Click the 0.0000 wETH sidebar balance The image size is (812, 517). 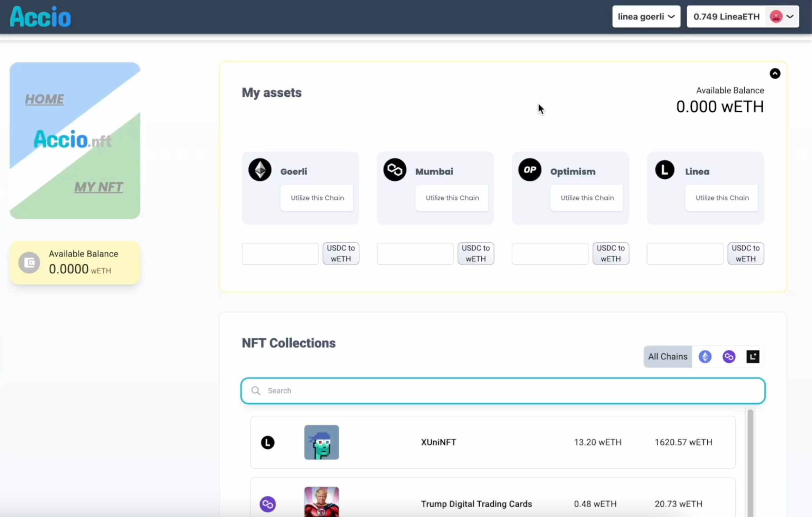click(x=80, y=269)
